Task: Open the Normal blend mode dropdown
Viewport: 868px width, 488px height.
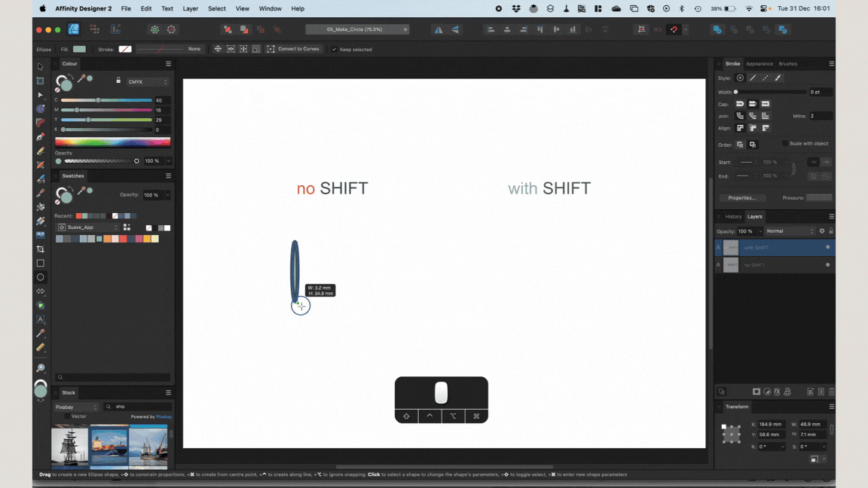Action: [790, 231]
